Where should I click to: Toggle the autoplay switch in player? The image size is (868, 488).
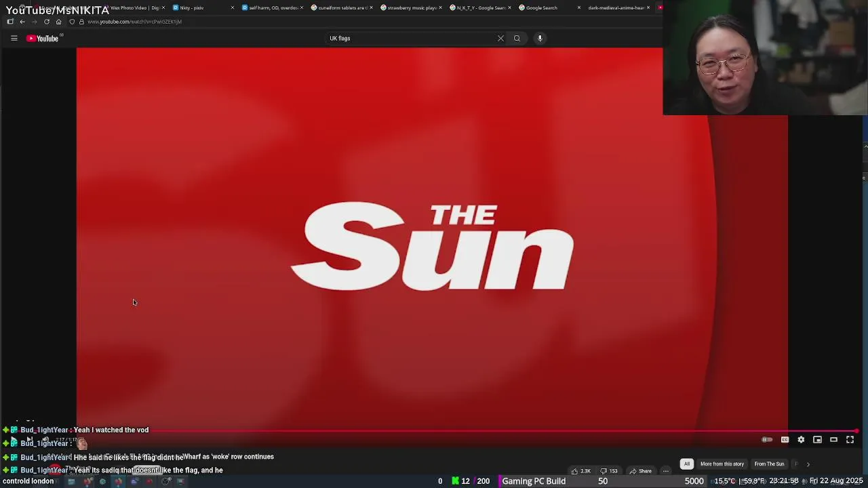pyautogui.click(x=767, y=440)
